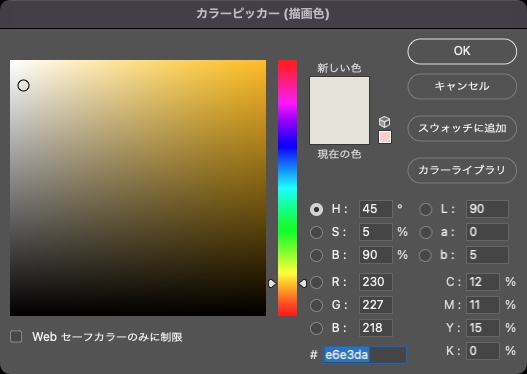This screenshot has width=527, height=374.
Task: Click the right hue slider arrow marker
Action: [x=303, y=284]
